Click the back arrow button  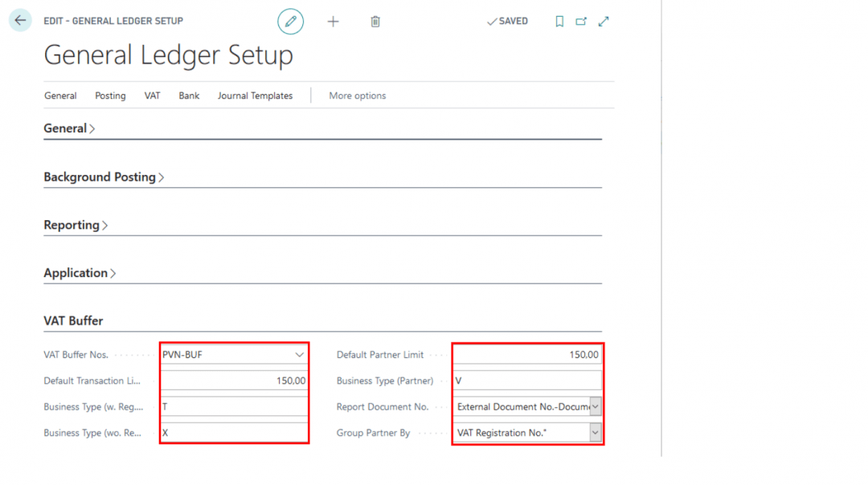click(20, 21)
